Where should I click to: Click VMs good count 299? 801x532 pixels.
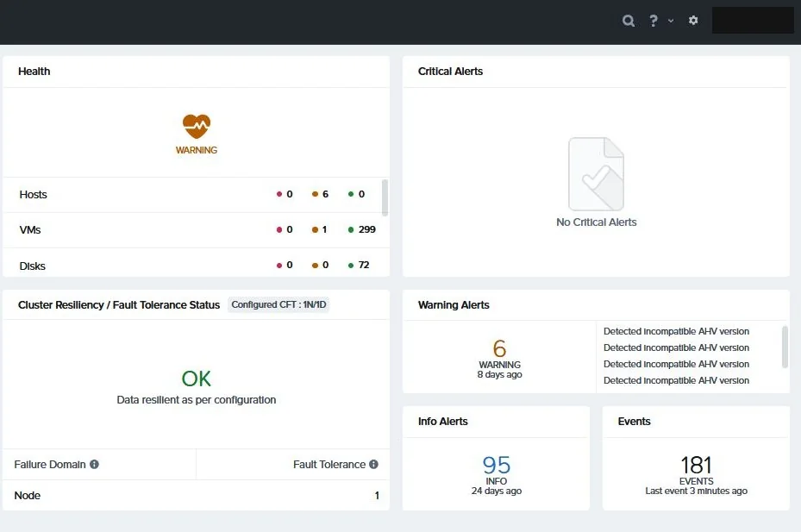[x=361, y=229]
